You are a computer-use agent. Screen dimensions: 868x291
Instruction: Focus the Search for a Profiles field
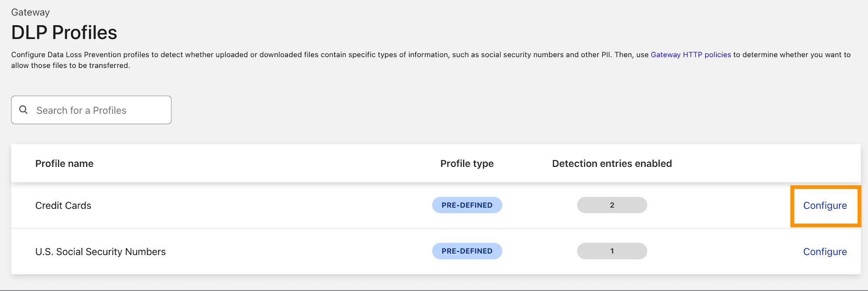91,110
